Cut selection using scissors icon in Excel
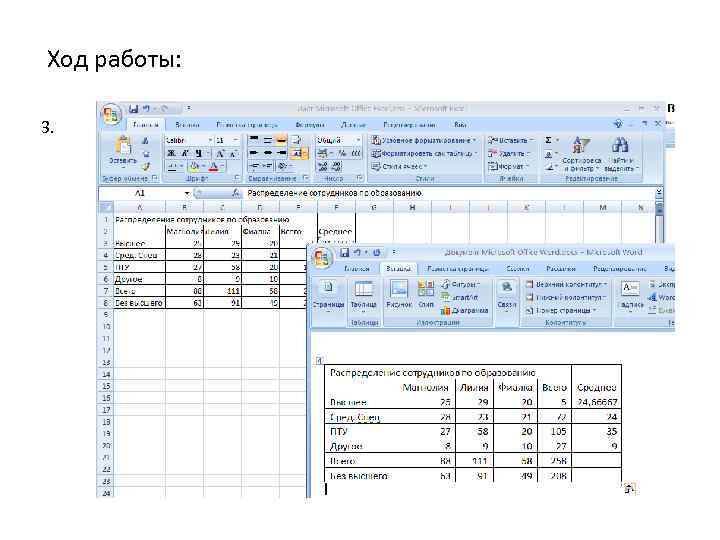720x540 pixels. tap(146, 141)
